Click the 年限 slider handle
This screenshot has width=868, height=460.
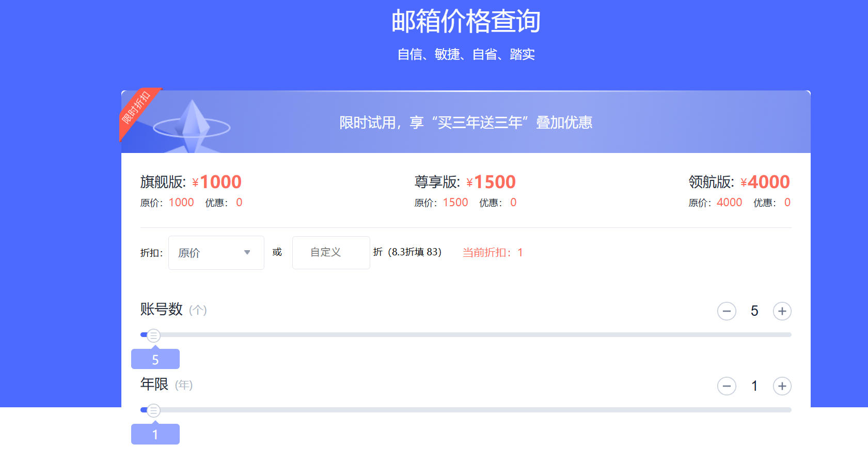tap(153, 410)
